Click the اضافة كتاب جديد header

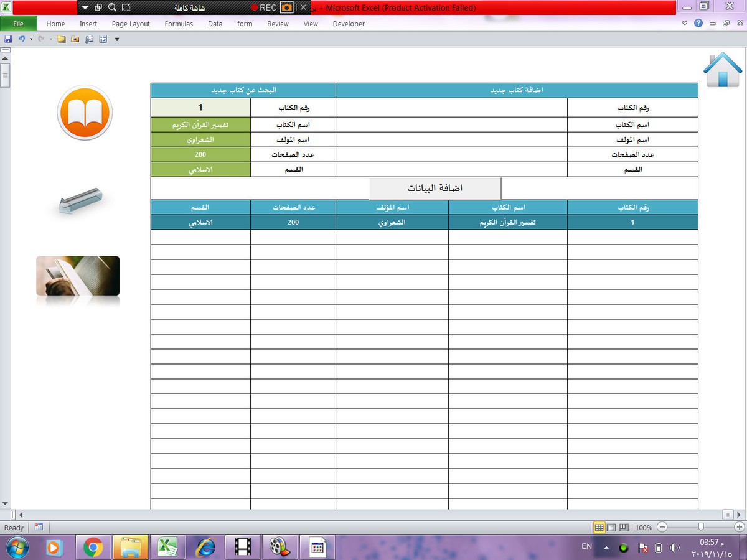click(x=517, y=90)
